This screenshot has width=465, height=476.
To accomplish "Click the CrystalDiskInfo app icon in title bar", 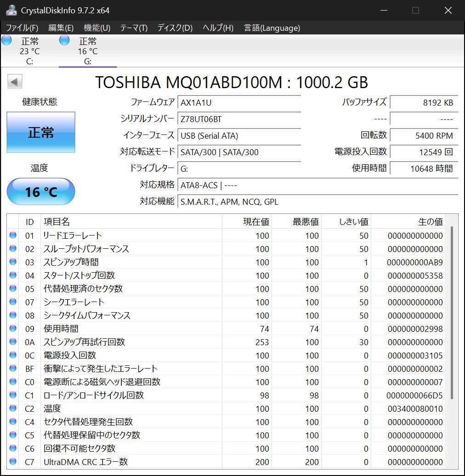I will click(11, 10).
